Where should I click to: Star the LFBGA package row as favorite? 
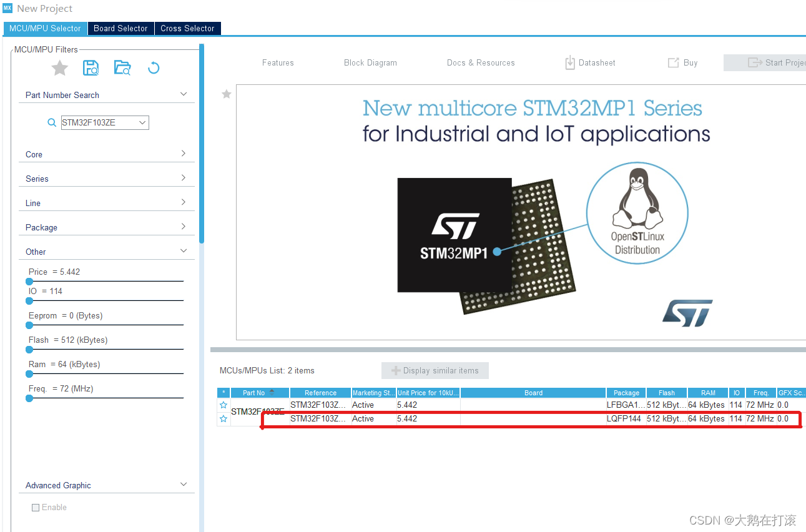click(224, 405)
